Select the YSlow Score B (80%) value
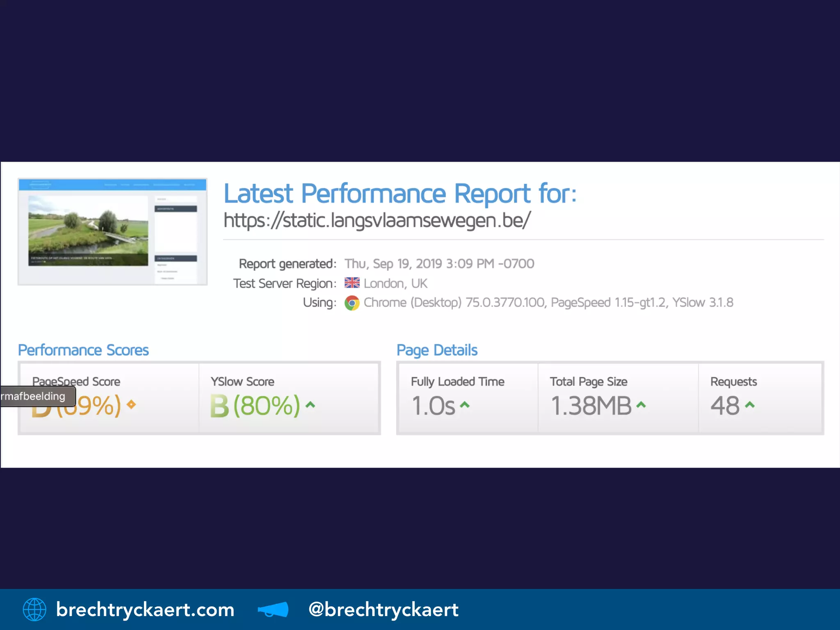Viewport: 840px width, 630px height. (x=255, y=406)
